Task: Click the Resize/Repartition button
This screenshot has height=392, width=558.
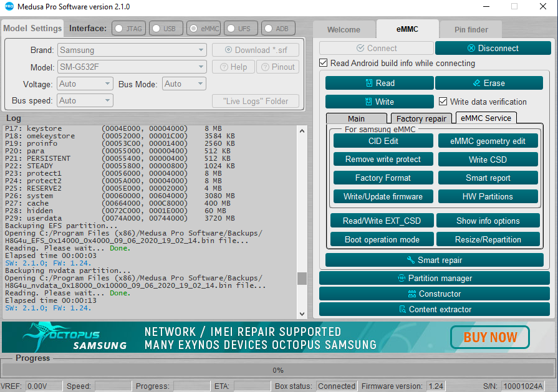Action: pyautogui.click(x=488, y=239)
